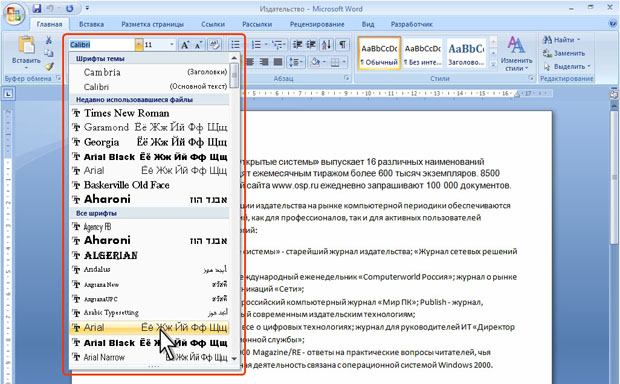This screenshot has width=620, height=384.
Task: Click the view ruler icon above vertical scrollbar
Action: 614,94
